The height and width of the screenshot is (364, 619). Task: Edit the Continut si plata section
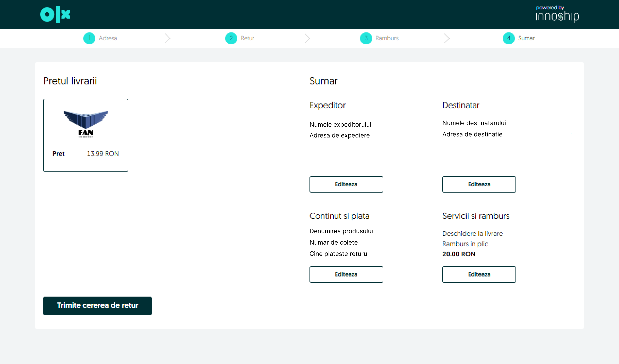[346, 274]
